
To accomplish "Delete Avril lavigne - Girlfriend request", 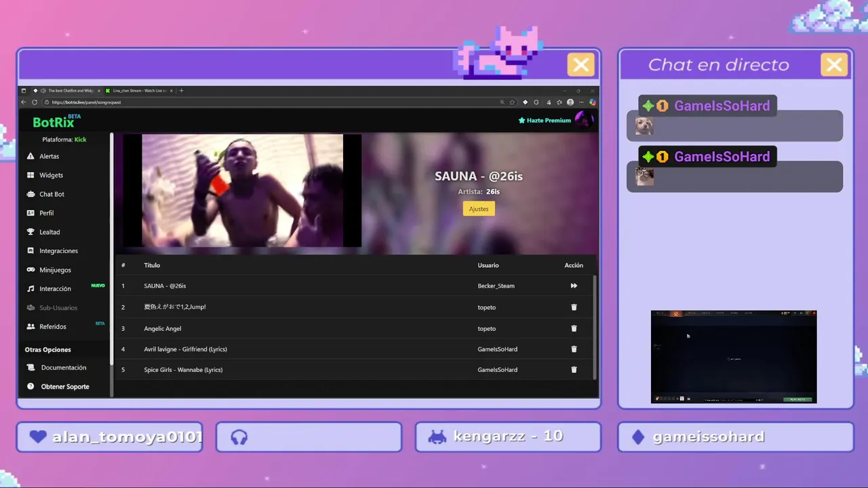I will coord(574,350).
